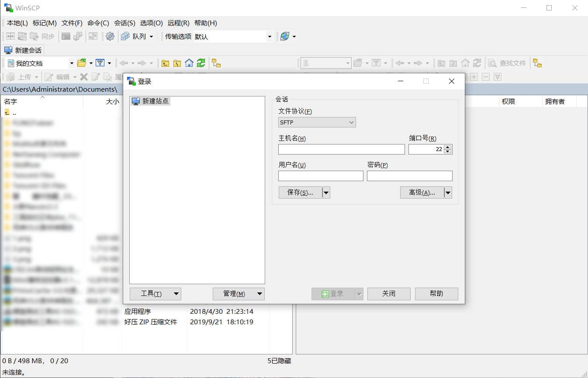Click the remote Find Files (查找文件) button
588x378 pixels.
[508, 63]
